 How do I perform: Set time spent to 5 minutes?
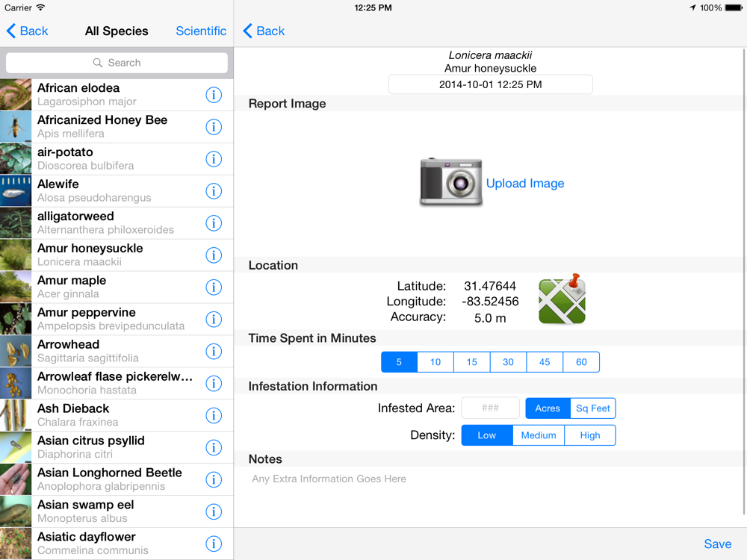tap(399, 362)
